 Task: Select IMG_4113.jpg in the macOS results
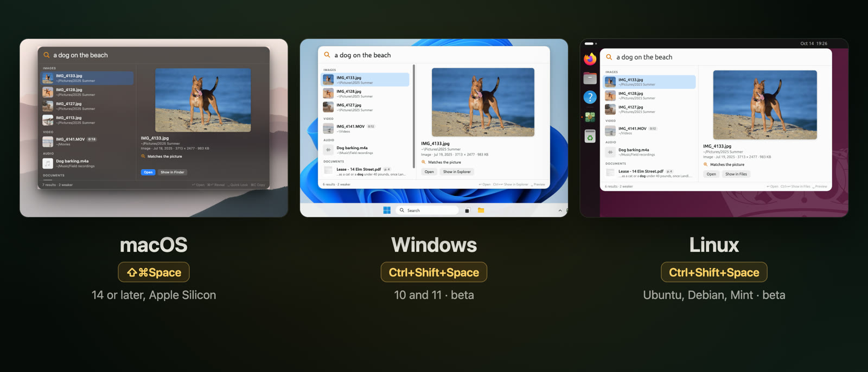click(x=87, y=120)
